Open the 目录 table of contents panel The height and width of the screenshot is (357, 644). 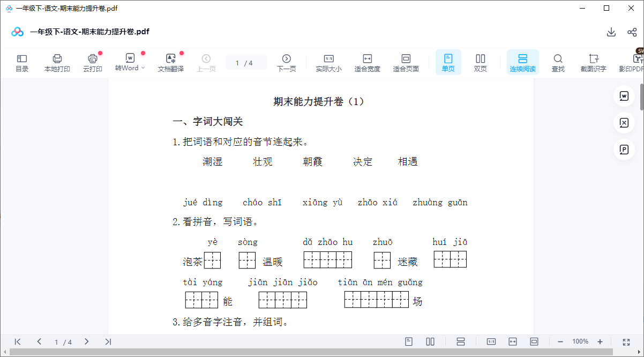(22, 62)
